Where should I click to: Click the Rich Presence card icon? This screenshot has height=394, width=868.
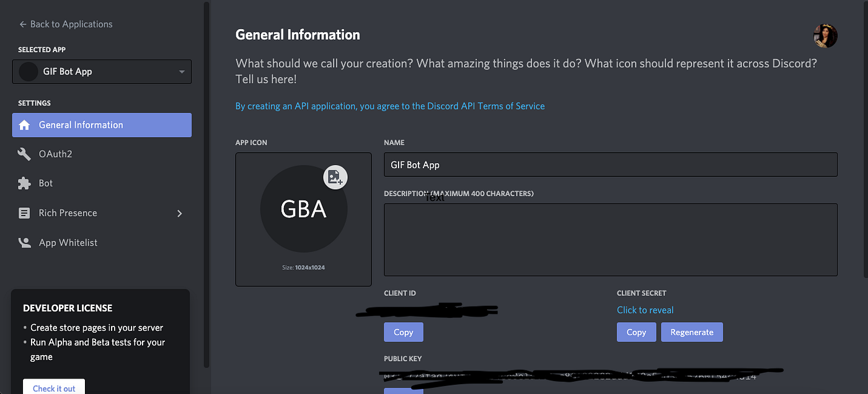(x=24, y=213)
